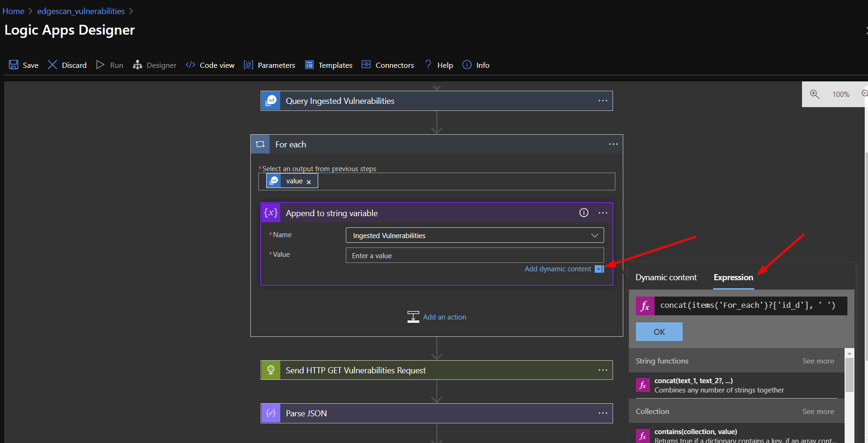Viewport: 868px width, 443px height.
Task: Click the Info circle icon
Action: click(467, 65)
